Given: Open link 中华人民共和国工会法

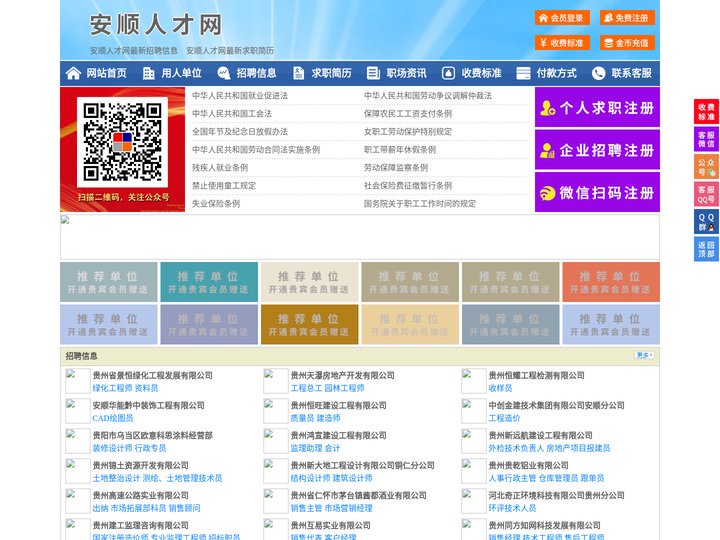Looking at the screenshot, I should [232, 113].
